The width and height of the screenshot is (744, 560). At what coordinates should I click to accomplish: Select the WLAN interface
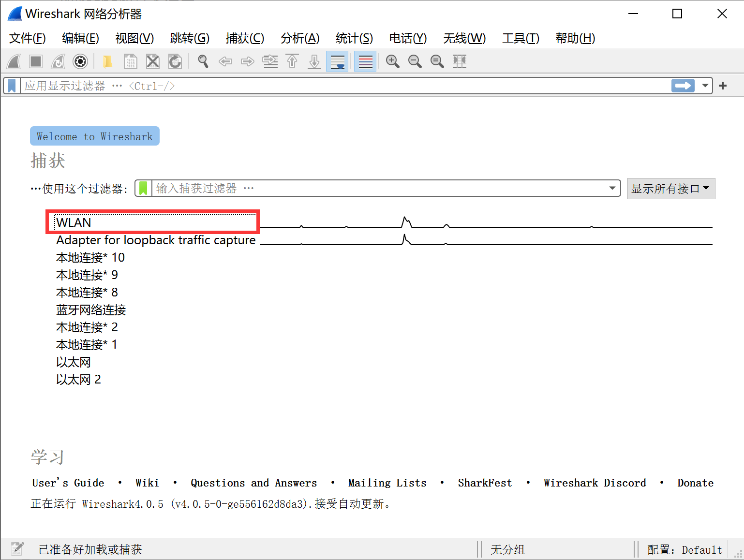point(74,222)
